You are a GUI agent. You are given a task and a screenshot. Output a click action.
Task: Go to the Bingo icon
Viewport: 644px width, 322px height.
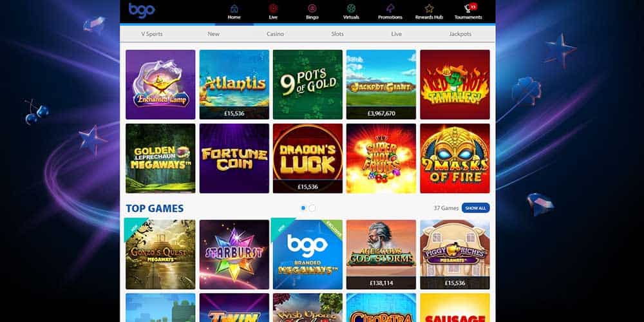(x=312, y=8)
